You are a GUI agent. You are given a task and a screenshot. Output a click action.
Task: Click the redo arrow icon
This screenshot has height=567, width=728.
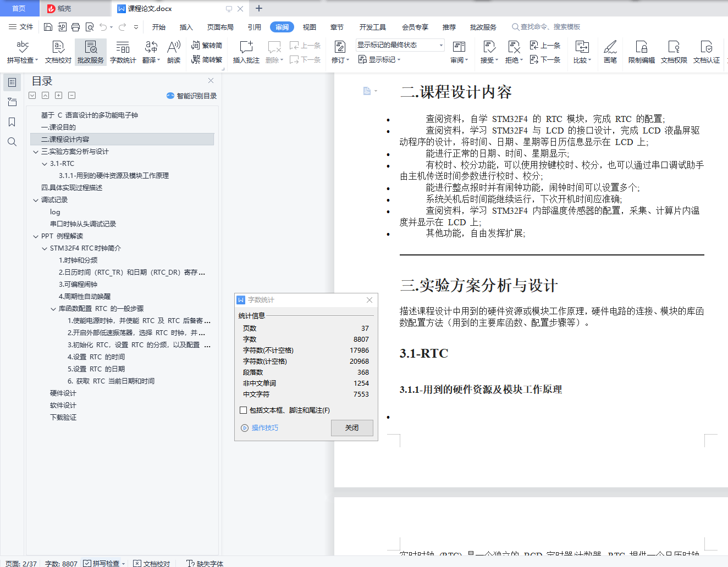pyautogui.click(x=122, y=27)
